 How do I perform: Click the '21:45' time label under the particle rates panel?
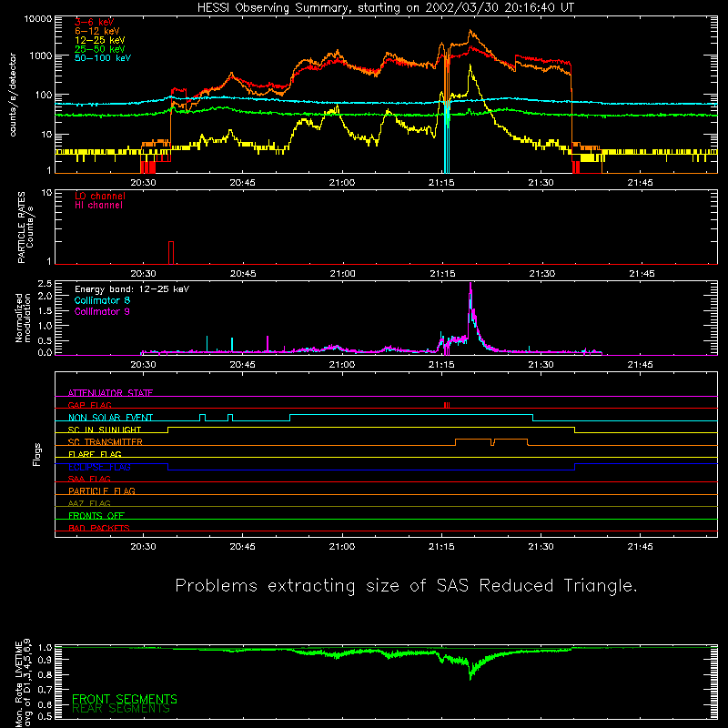point(642,274)
